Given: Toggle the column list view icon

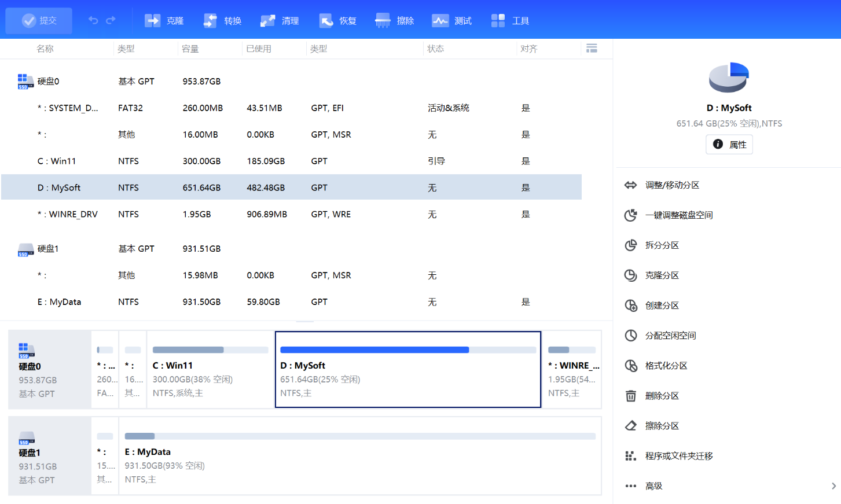Looking at the screenshot, I should [x=592, y=49].
